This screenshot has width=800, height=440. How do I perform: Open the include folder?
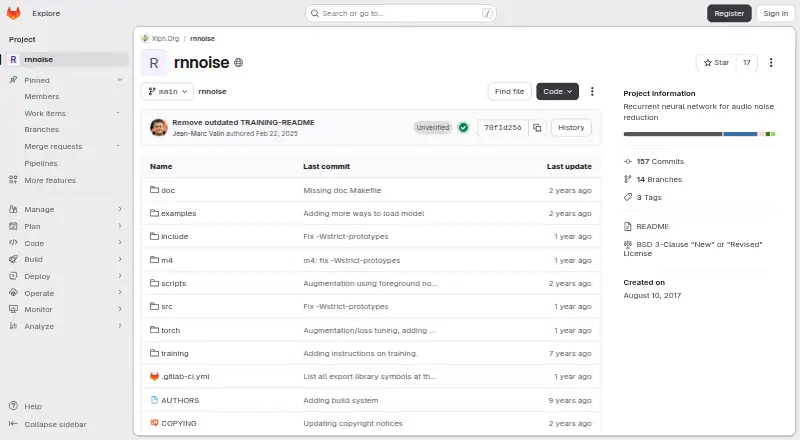click(x=174, y=236)
